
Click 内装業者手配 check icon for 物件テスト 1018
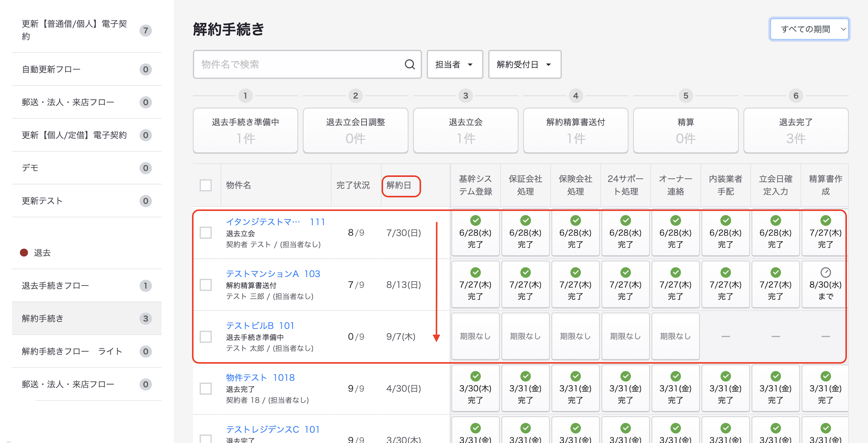(x=725, y=376)
